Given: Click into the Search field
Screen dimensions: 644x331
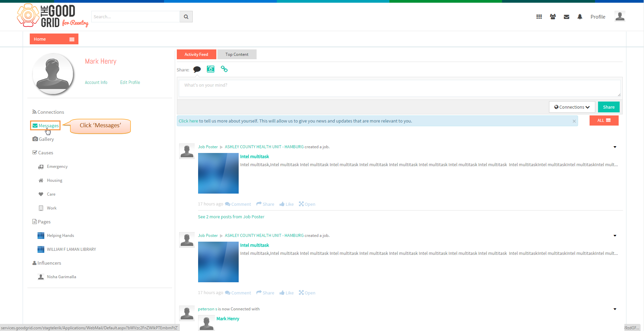Looking at the screenshot, I should tap(135, 17).
